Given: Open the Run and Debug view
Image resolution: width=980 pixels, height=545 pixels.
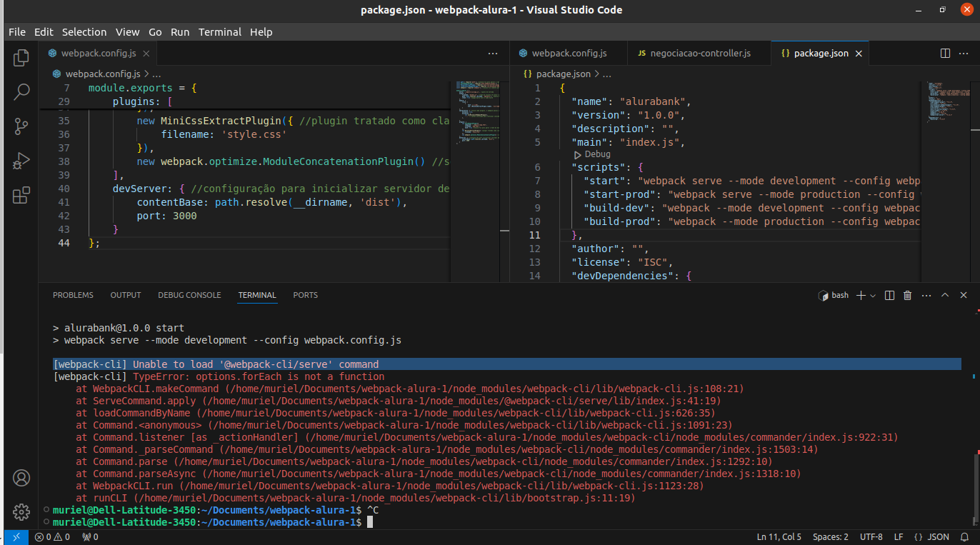Looking at the screenshot, I should pos(21,161).
